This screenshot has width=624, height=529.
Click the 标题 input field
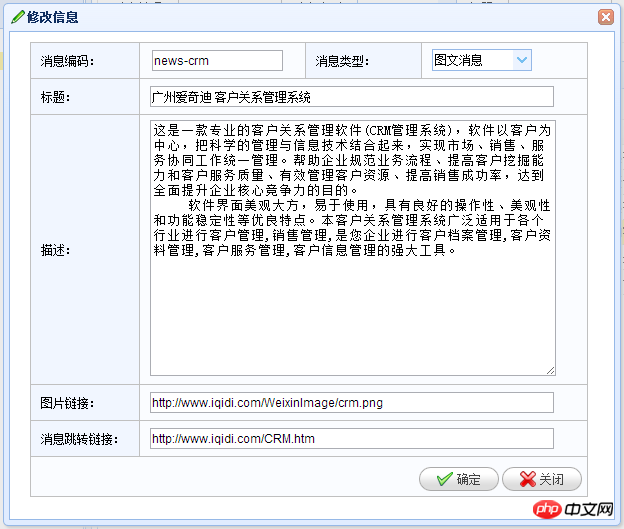352,97
